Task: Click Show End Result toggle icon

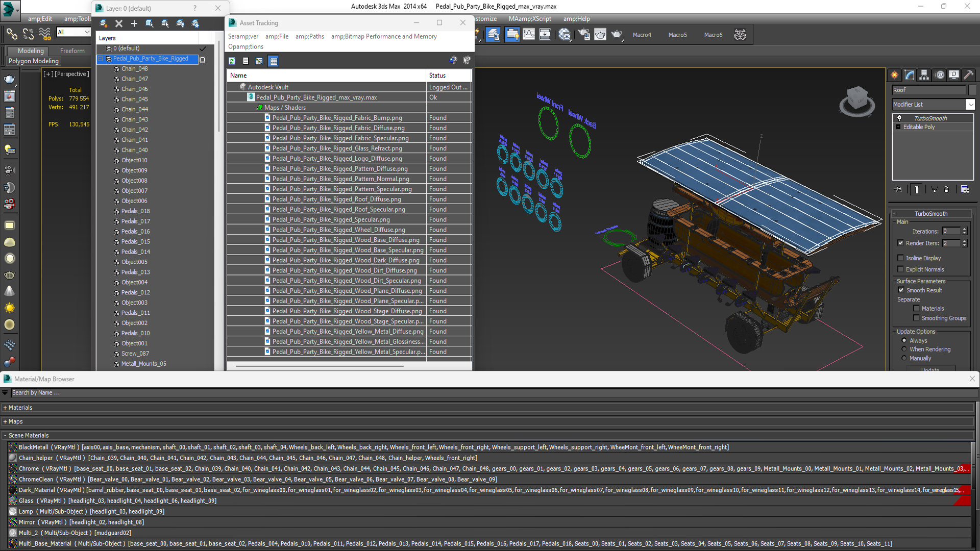Action: [x=917, y=189]
